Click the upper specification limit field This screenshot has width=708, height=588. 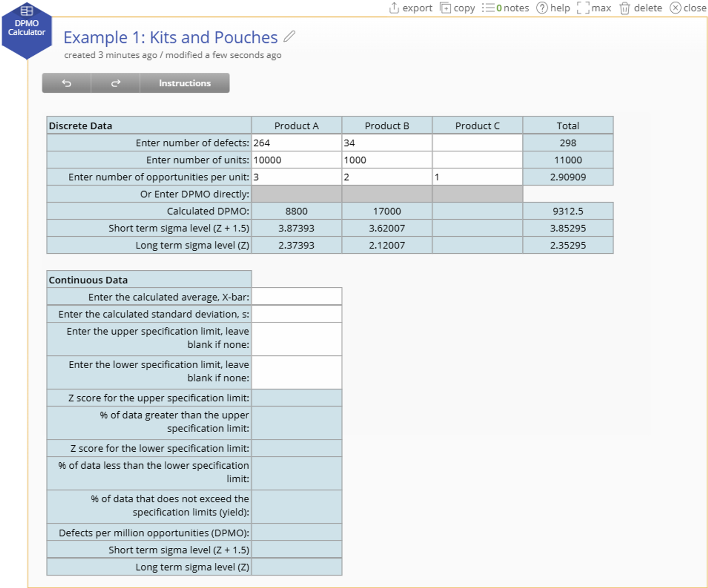pyautogui.click(x=297, y=339)
